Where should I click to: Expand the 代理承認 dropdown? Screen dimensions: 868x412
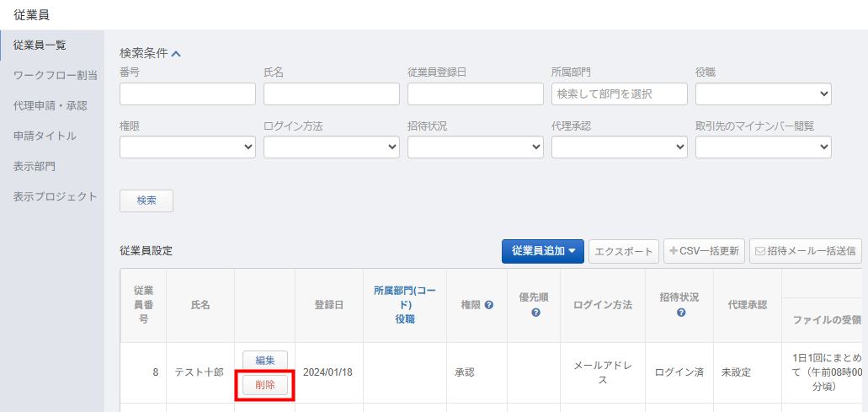619,147
